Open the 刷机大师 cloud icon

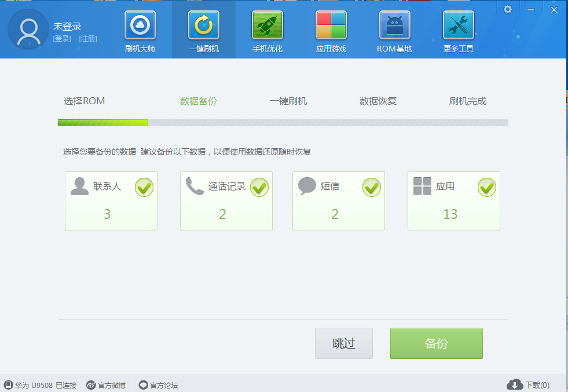coord(140,25)
